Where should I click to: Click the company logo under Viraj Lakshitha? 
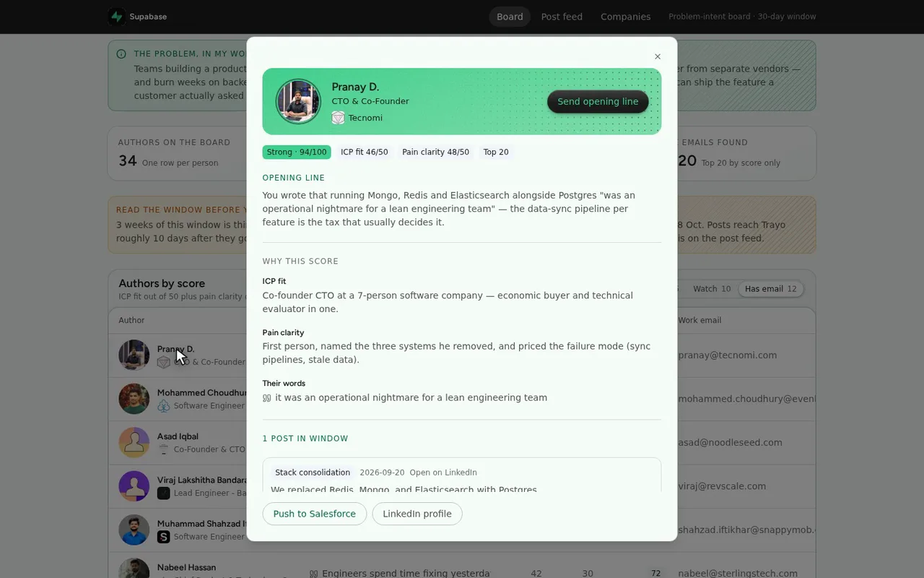(x=164, y=493)
